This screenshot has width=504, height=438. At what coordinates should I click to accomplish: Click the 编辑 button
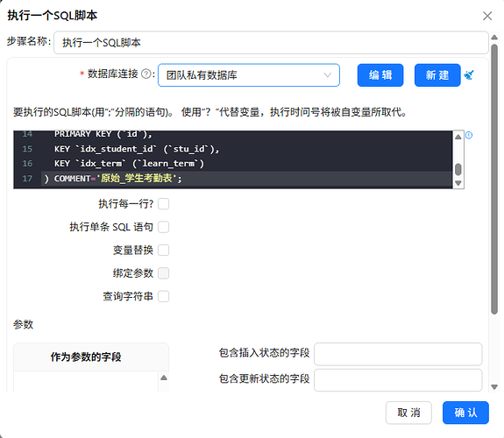[380, 75]
